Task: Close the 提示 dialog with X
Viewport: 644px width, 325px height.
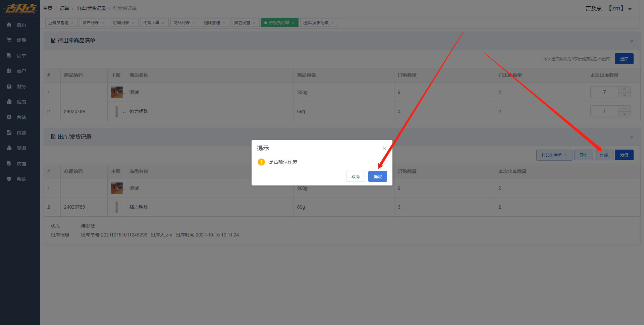Action: [x=384, y=148]
